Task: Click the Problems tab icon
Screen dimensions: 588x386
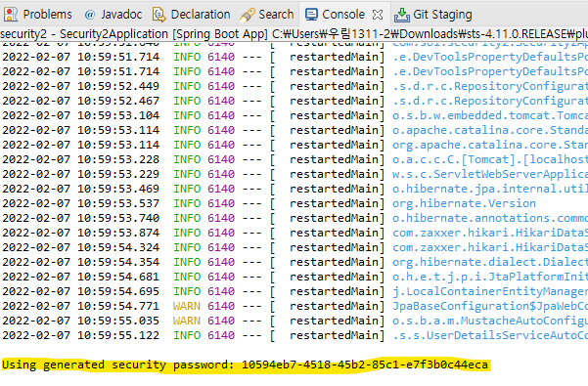Action: click(x=11, y=15)
